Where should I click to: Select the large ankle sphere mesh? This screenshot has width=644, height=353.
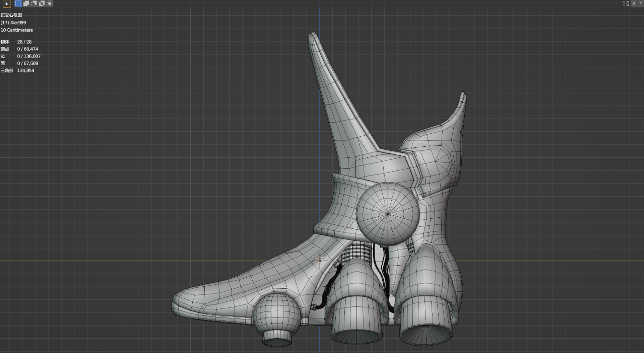[x=388, y=213]
